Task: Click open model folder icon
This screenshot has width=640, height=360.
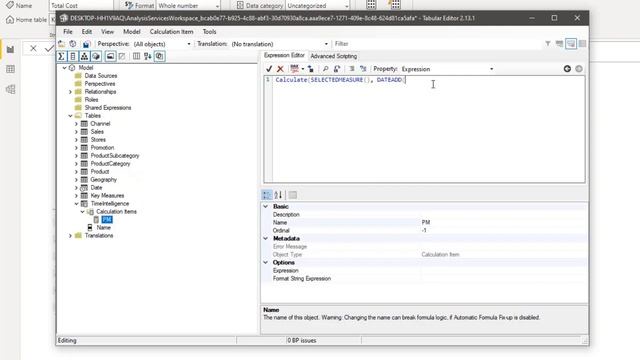Action: [x=62, y=44]
